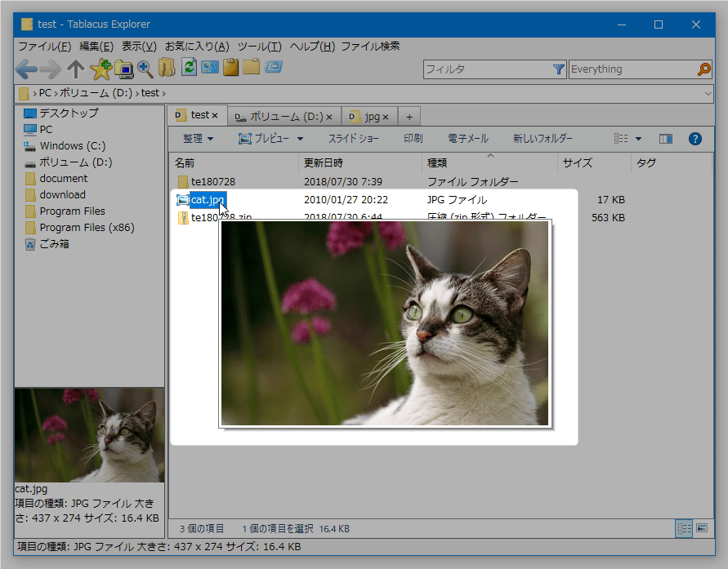Select デスクトップ in the tree
This screenshot has width=728, height=569.
pyautogui.click(x=69, y=113)
